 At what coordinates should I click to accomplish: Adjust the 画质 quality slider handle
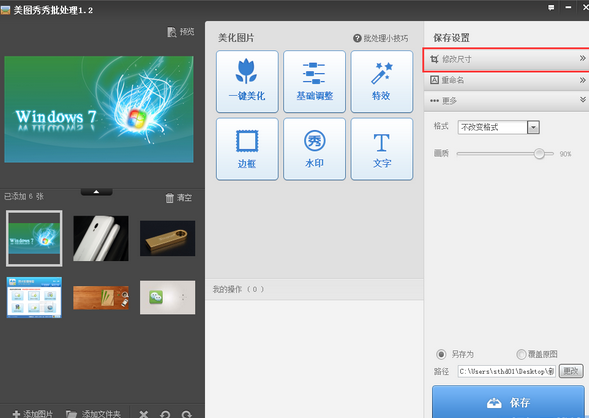coord(539,154)
